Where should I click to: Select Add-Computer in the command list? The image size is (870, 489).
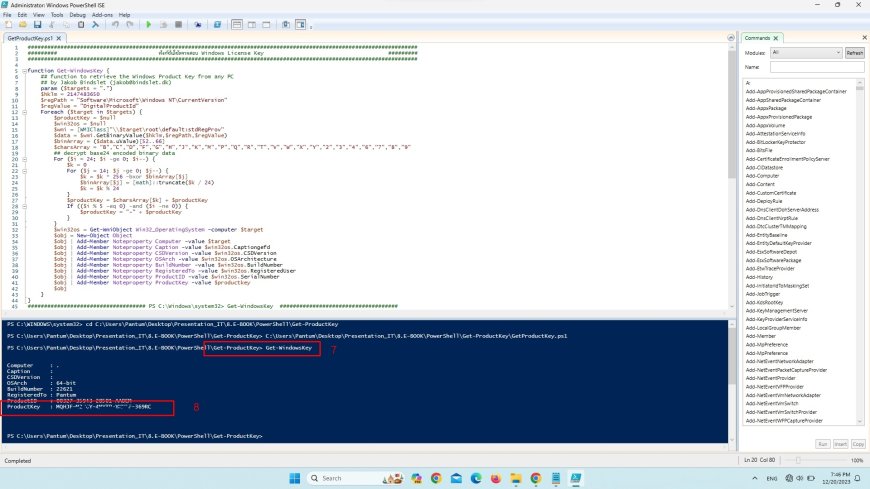[x=762, y=176]
